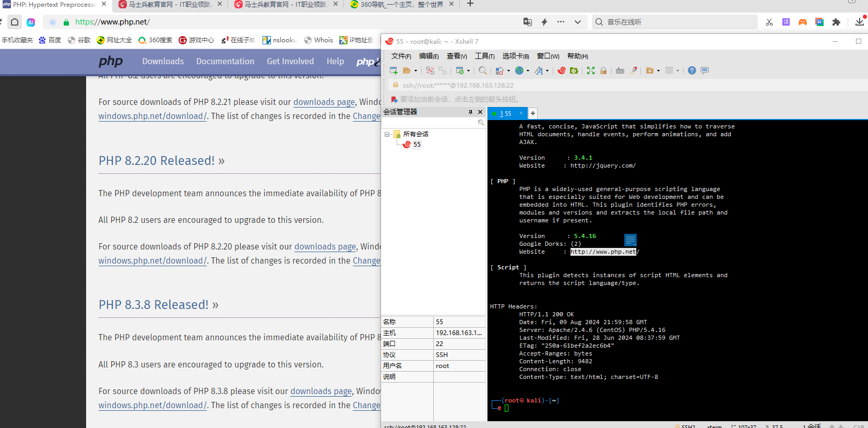The image size is (868, 428).
Task: Pin the Xshell session manager panel
Action: coord(470,112)
